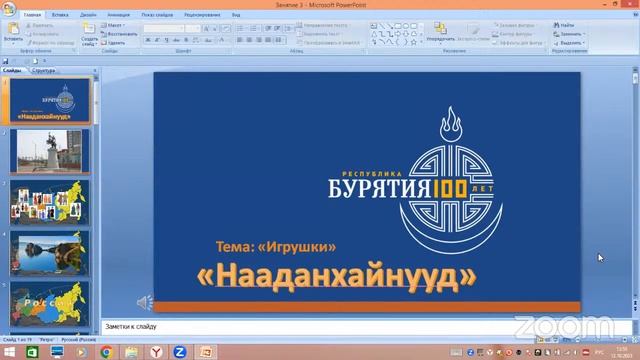Click the slide title «Нааданхайнууд»
The width and height of the screenshot is (640, 360).
pos(336,276)
